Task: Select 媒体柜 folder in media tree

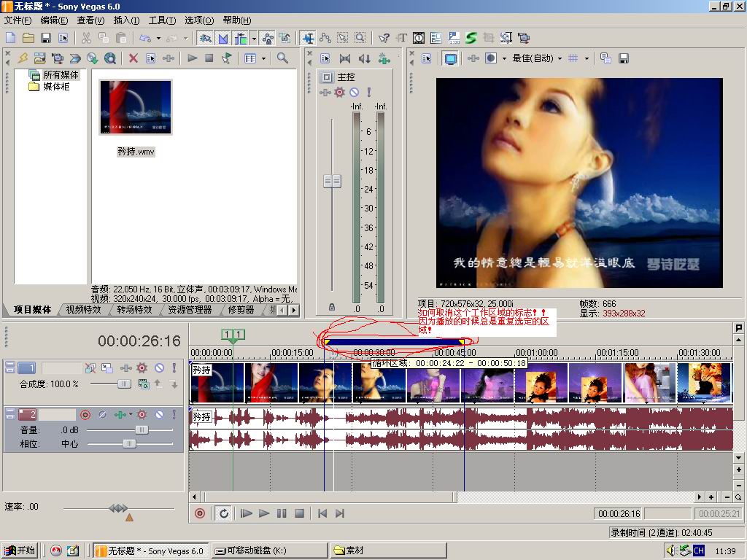Action: click(x=55, y=87)
